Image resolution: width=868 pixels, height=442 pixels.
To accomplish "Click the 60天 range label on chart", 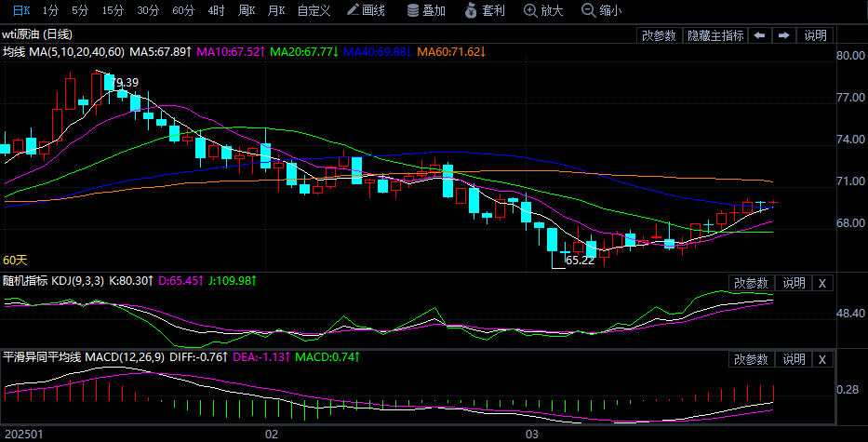I will pyautogui.click(x=16, y=260).
